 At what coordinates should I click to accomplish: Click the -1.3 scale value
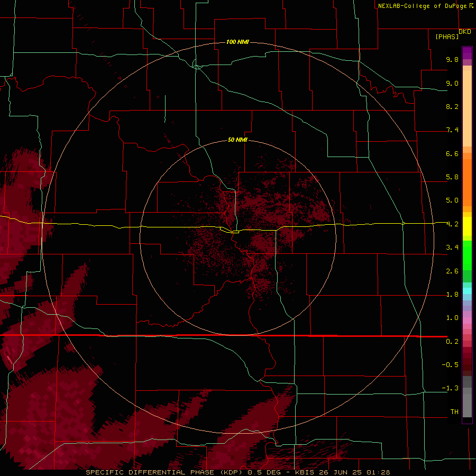(x=450, y=388)
